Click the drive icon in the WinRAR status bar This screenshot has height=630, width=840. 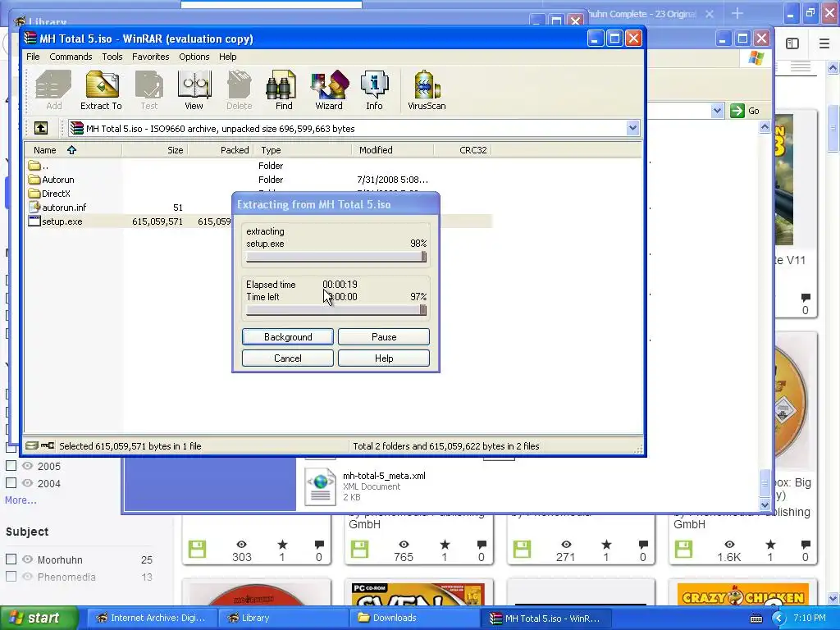point(32,445)
